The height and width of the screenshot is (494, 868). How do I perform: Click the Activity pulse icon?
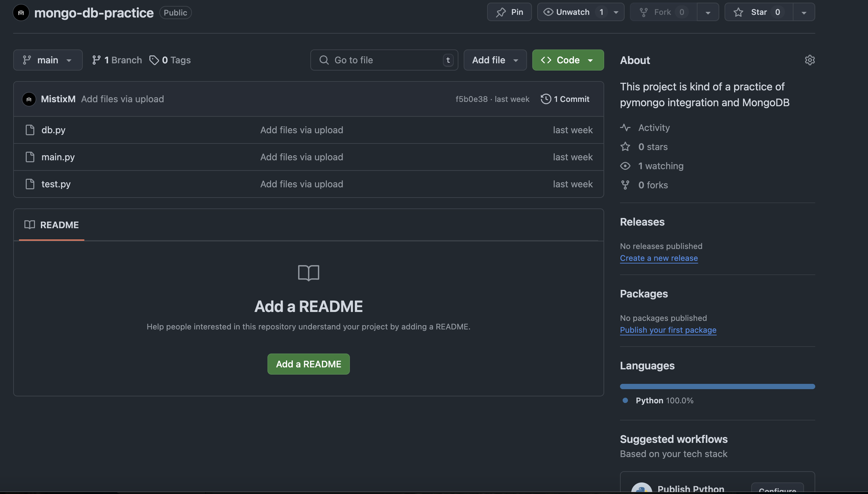[x=625, y=128]
